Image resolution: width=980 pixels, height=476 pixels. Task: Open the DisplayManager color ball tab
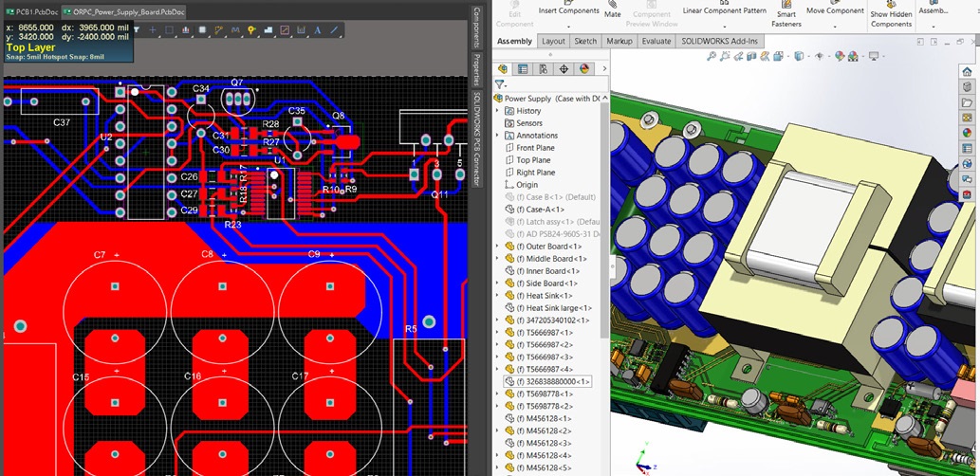(584, 68)
